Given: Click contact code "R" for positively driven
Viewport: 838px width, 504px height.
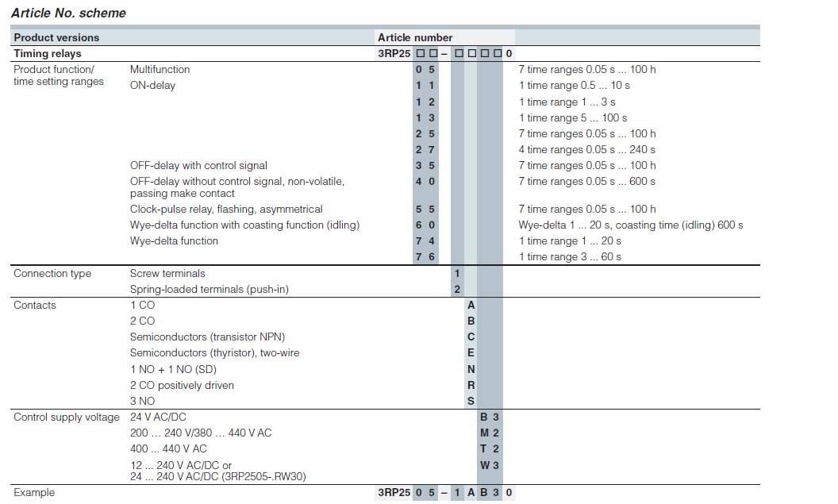Looking at the screenshot, I should [x=471, y=386].
